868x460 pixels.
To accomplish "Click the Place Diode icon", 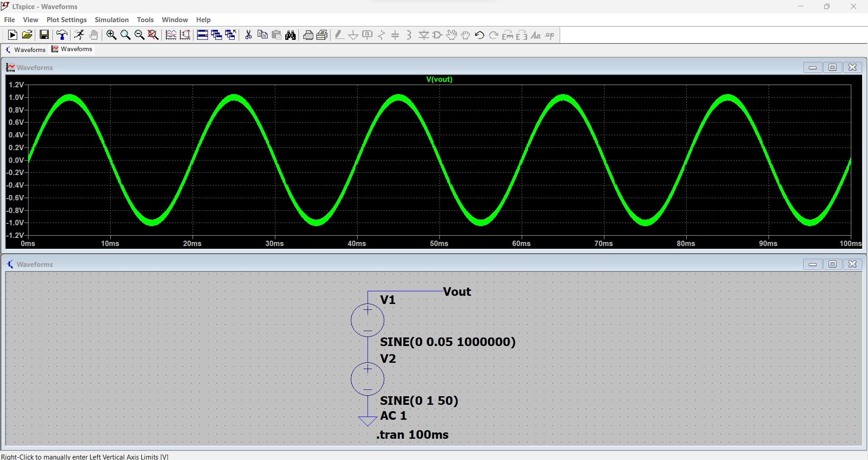I will [424, 35].
